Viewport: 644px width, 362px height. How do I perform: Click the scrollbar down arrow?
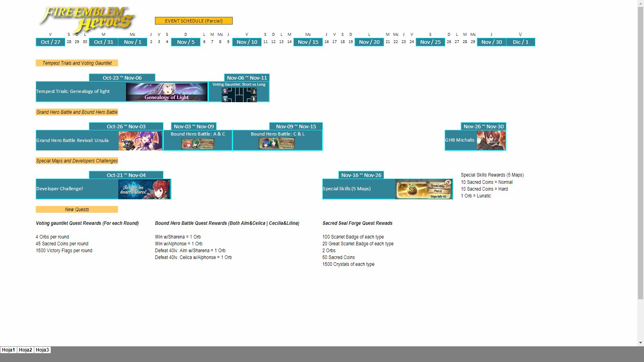(640, 343)
